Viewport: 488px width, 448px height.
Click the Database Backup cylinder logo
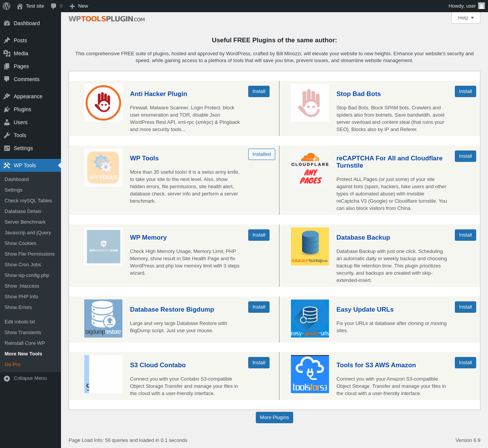click(310, 246)
